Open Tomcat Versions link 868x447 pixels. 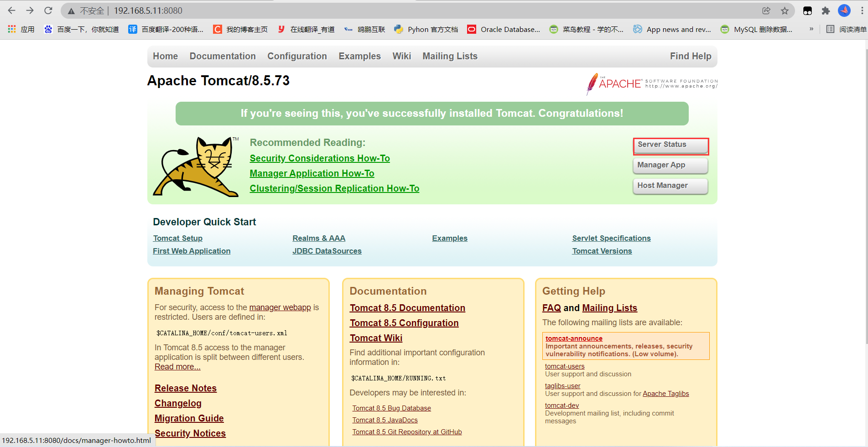click(x=602, y=251)
